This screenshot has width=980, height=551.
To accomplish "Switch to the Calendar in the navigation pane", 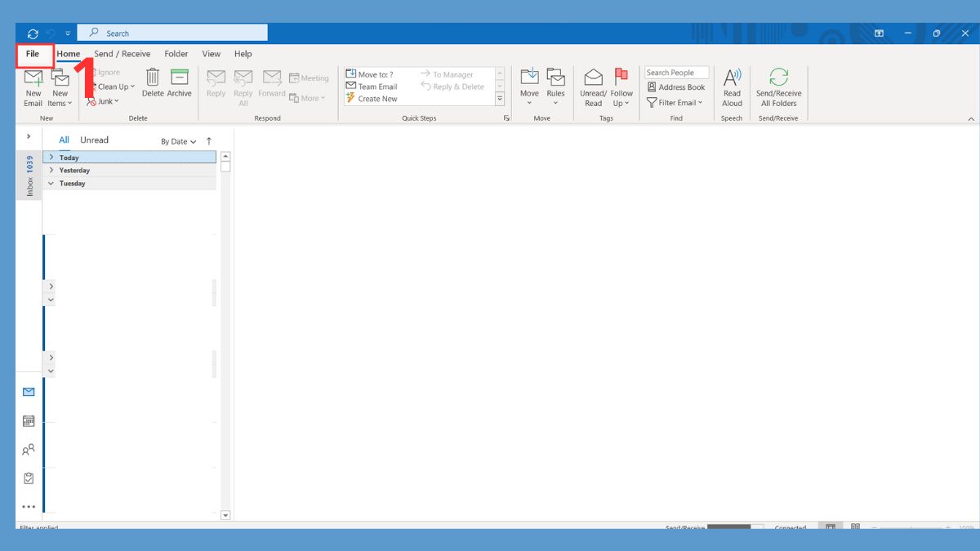I will coord(29,420).
